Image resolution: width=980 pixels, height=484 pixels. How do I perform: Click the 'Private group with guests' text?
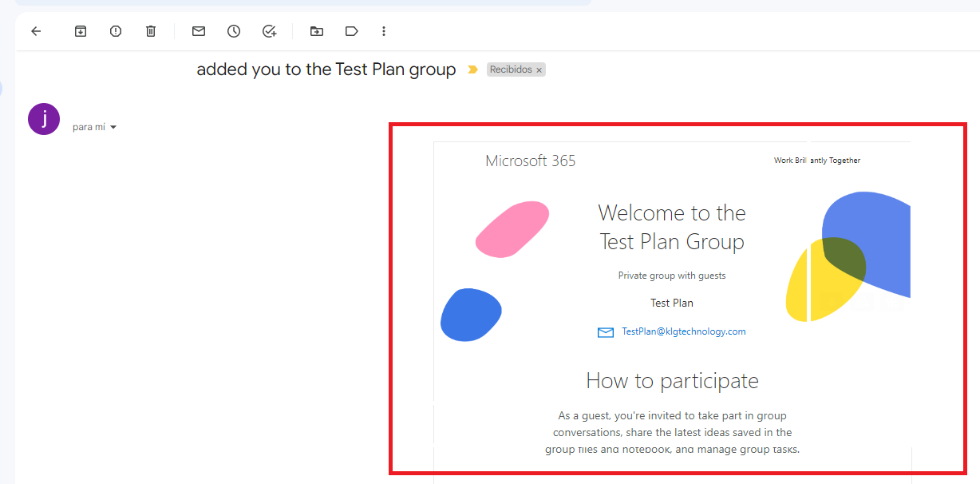click(x=672, y=276)
